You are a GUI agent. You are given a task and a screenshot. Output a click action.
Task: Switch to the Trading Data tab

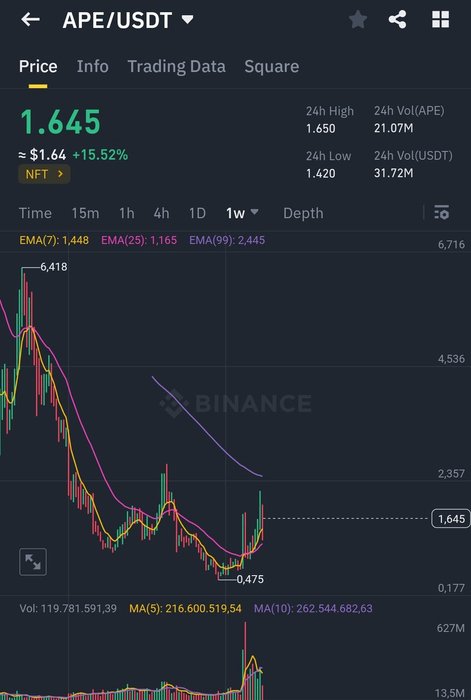(176, 67)
